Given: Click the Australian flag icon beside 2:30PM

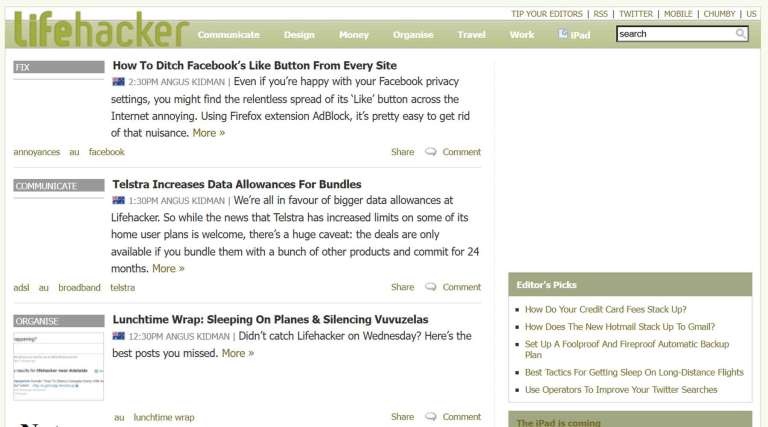Looking at the screenshot, I should click(118, 82).
